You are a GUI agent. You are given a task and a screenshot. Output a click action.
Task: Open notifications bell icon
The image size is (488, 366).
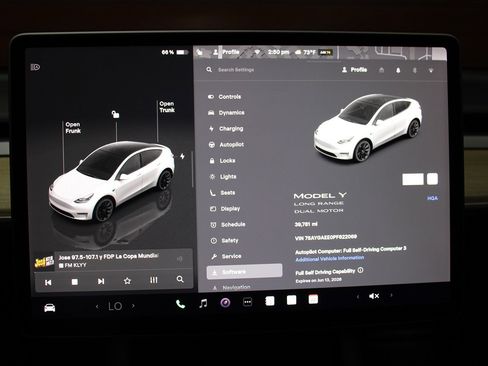click(x=398, y=70)
